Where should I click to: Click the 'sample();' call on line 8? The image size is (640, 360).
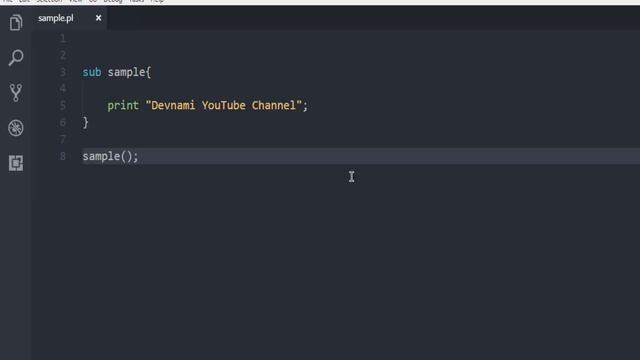point(111,156)
